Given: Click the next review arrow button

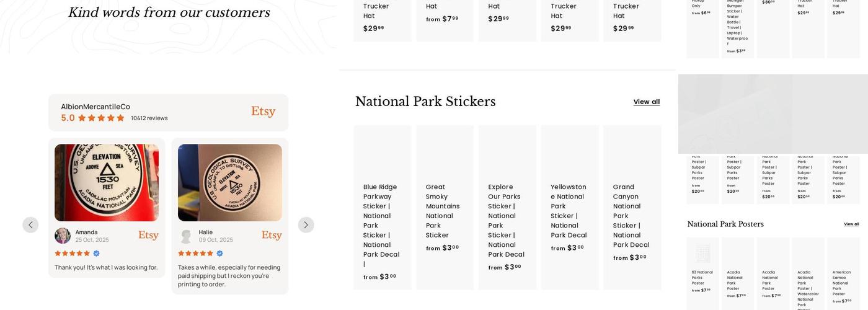Looking at the screenshot, I should coord(306,225).
